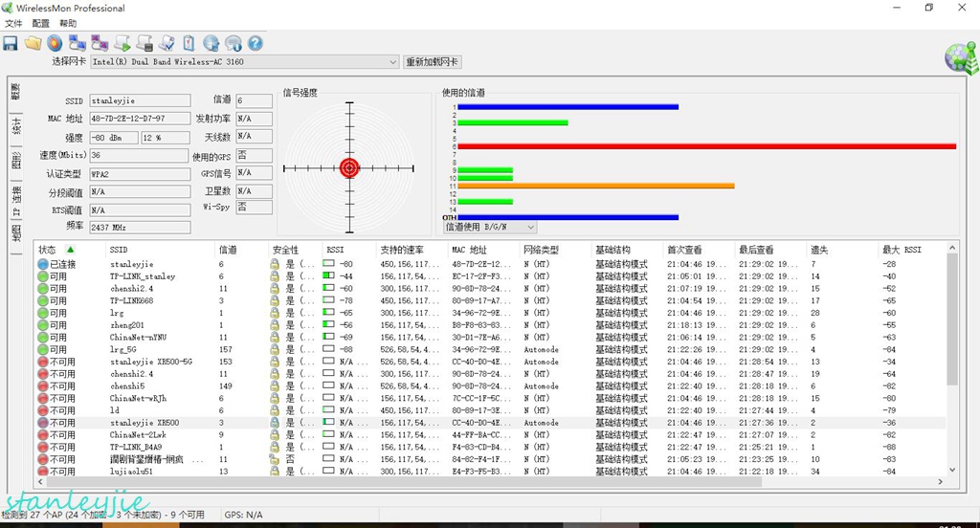Click the red status circle of lujiaolu51 row
Viewport: 980px width, 528px height.
pyautogui.click(x=42, y=472)
